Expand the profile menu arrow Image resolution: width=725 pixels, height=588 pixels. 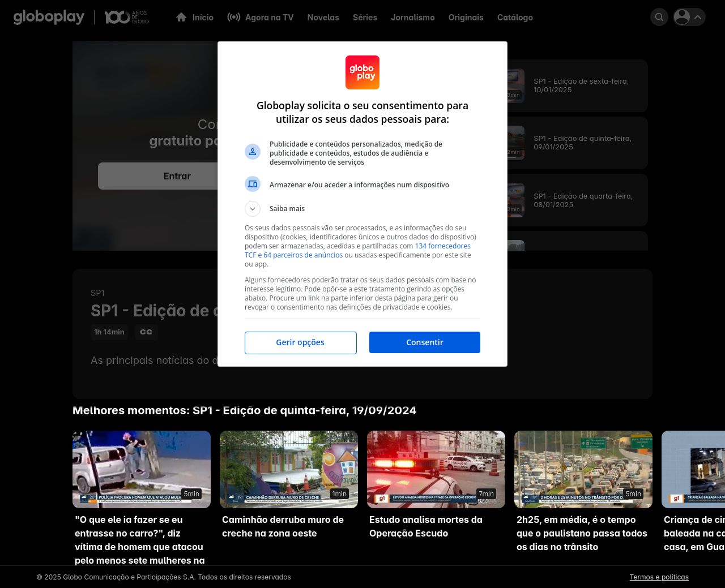click(x=698, y=17)
